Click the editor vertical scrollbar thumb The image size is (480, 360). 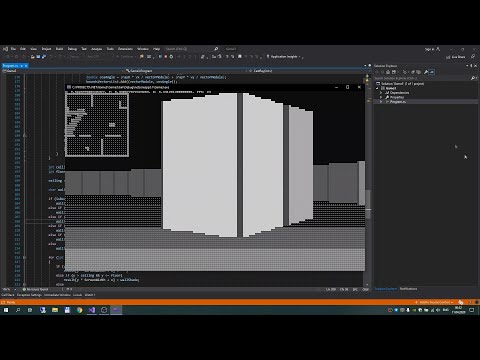click(368, 205)
